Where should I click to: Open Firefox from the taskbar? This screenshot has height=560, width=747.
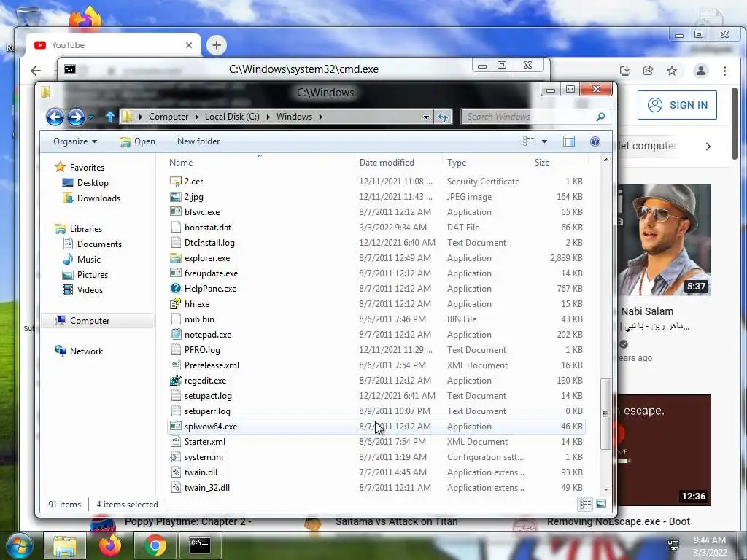click(x=110, y=545)
